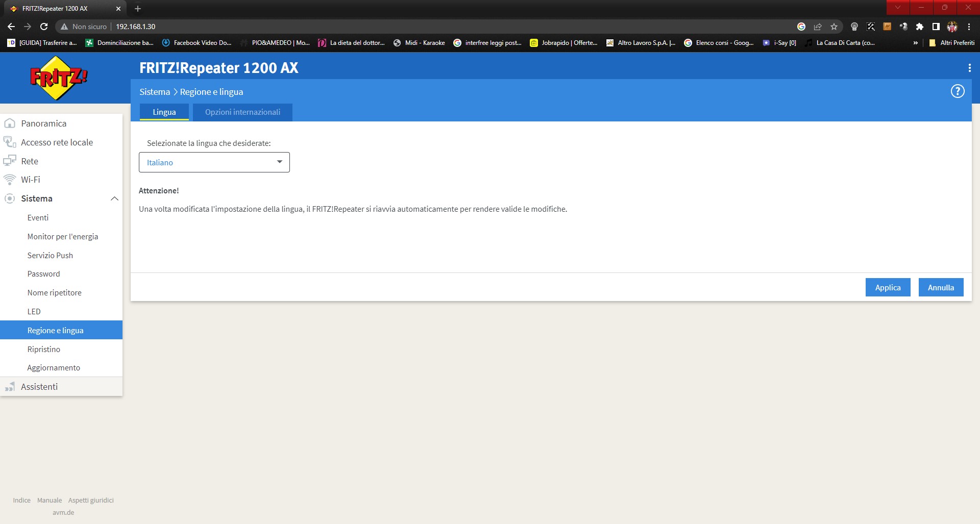Screen dimensions: 980x524
Task: Open La dieta del dottor... bookmark
Action: [352, 43]
